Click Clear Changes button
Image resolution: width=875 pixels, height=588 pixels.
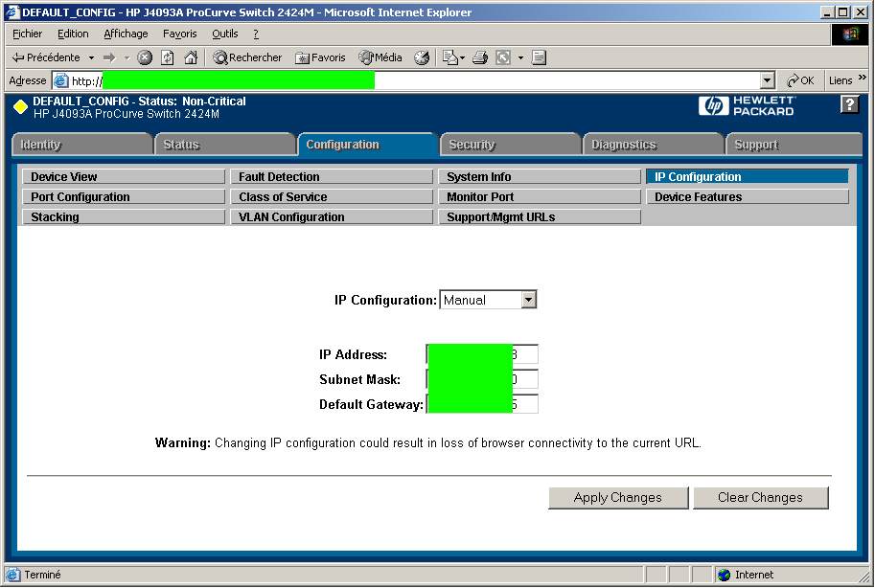[761, 498]
